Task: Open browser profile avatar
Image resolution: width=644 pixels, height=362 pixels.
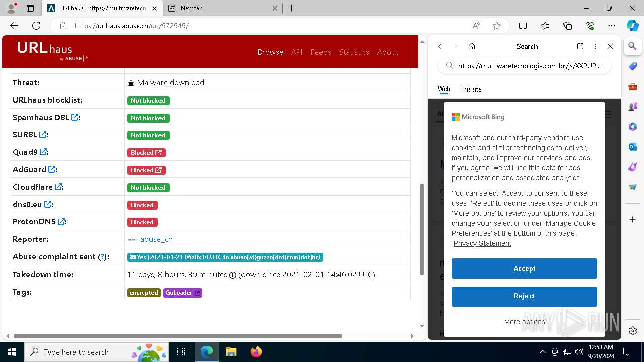Action: coord(11,8)
